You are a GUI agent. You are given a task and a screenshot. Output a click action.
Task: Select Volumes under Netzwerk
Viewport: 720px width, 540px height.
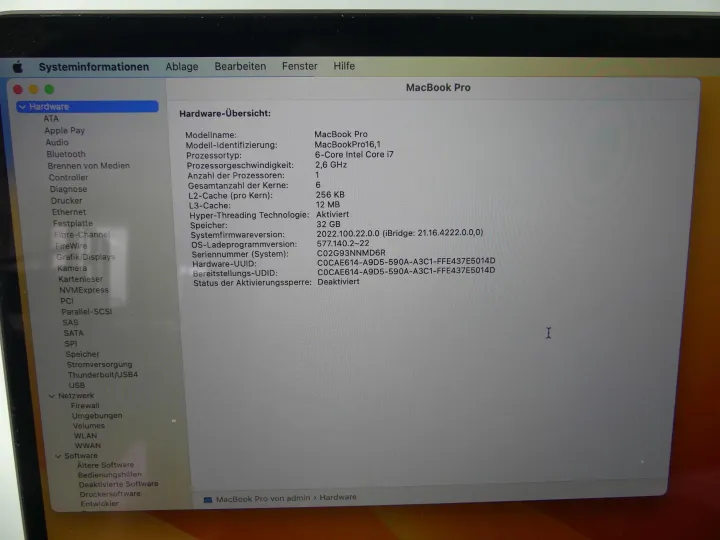pos(89,426)
